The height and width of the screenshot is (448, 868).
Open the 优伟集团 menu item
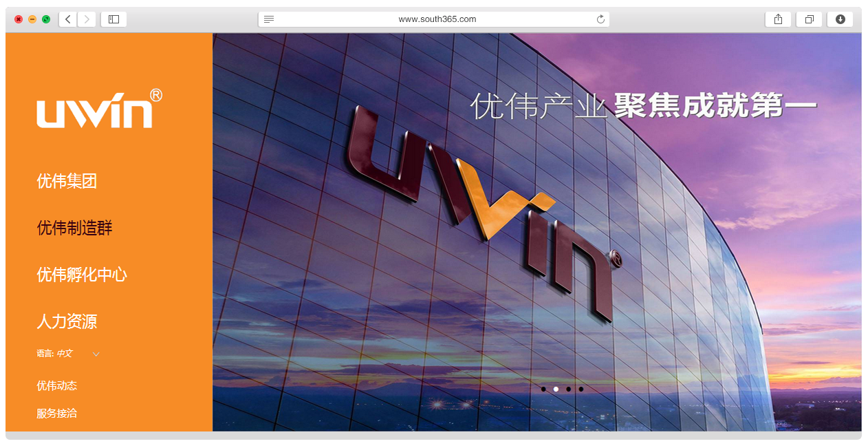(67, 182)
